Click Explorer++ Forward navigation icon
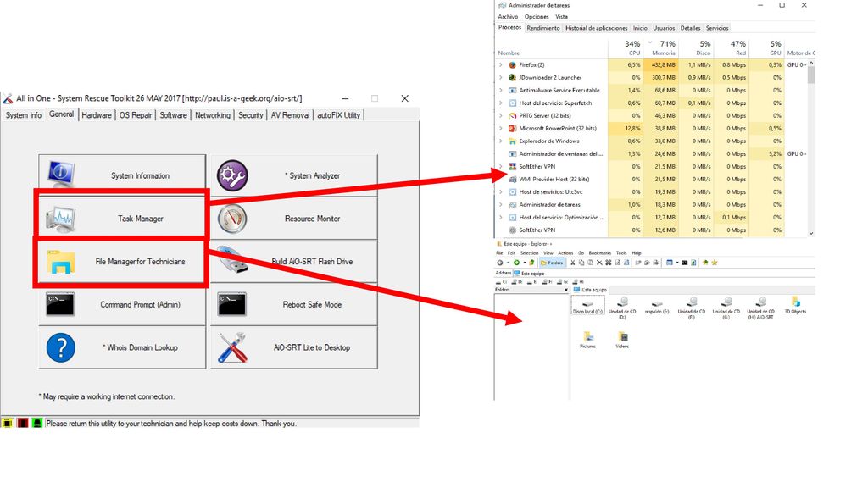868x488 pixels. coord(516,263)
